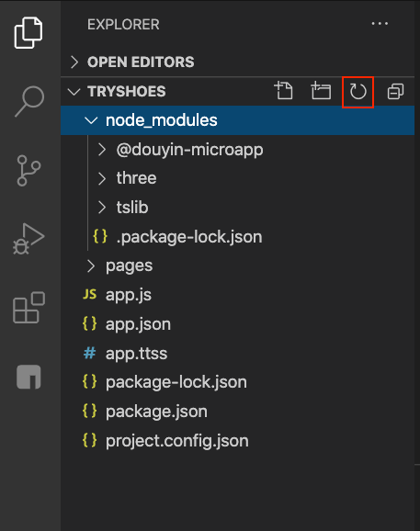Open the npm icon in activity bar
This screenshot has height=531, width=420.
tap(28, 377)
